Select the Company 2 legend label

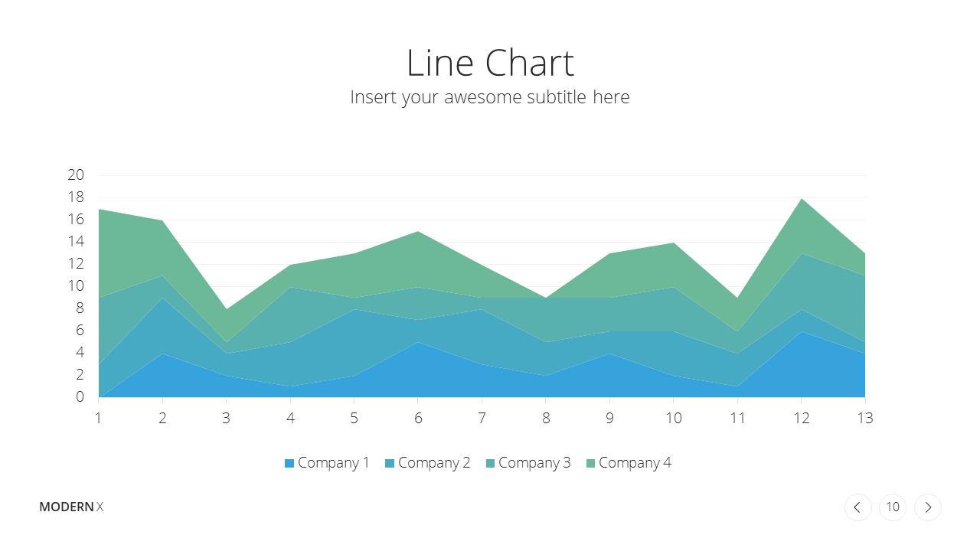tap(434, 463)
